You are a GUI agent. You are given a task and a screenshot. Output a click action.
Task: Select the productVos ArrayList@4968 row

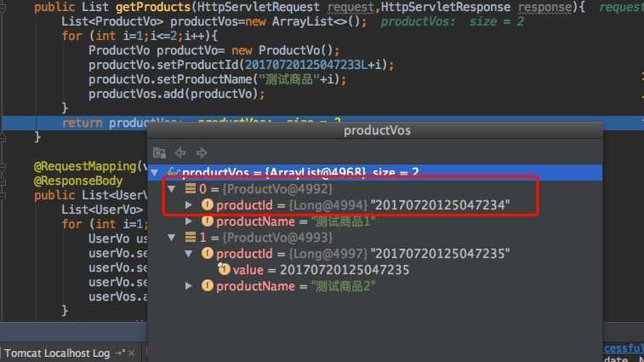point(375,172)
